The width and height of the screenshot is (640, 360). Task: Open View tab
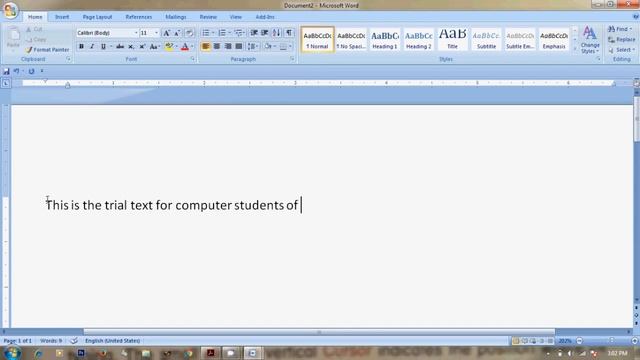(236, 17)
